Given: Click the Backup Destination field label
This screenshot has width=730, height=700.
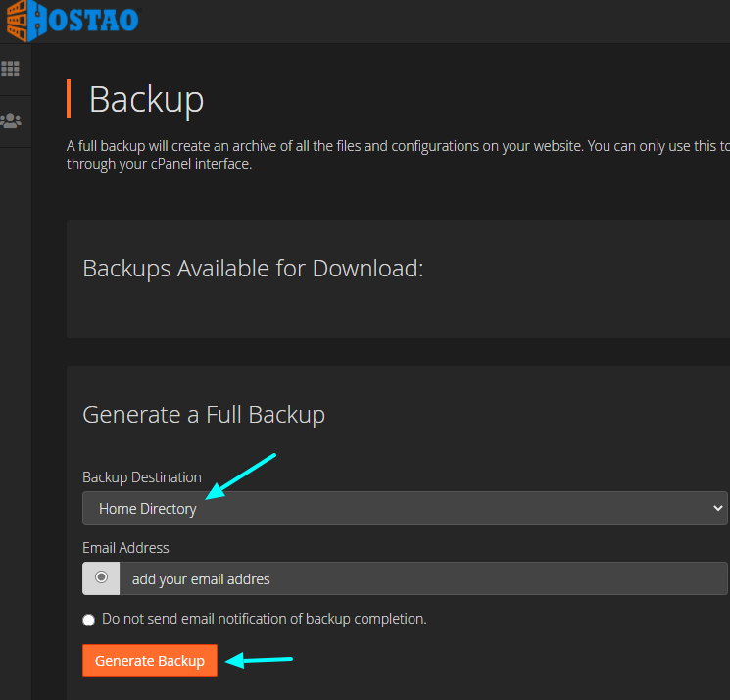Looking at the screenshot, I should click(x=142, y=477).
